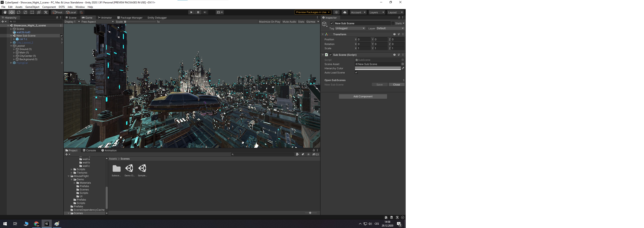Screen dimensions: 644x228
Task: Select the Rotate tool
Action: point(19,12)
